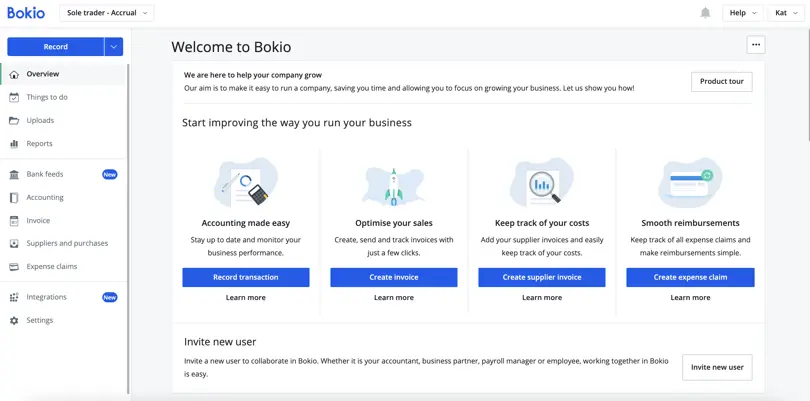This screenshot has height=401, width=810.
Task: Go to Accounting in the sidebar
Action: tap(45, 197)
